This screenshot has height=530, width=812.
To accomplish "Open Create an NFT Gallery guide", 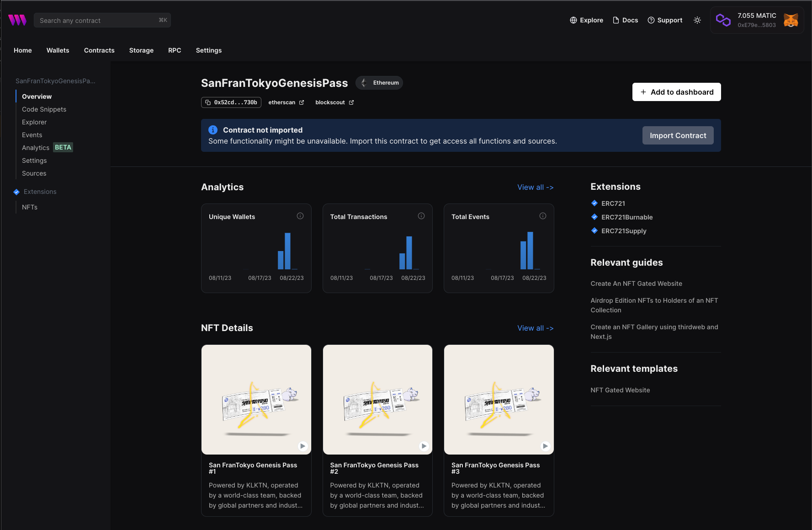I will pos(654,332).
